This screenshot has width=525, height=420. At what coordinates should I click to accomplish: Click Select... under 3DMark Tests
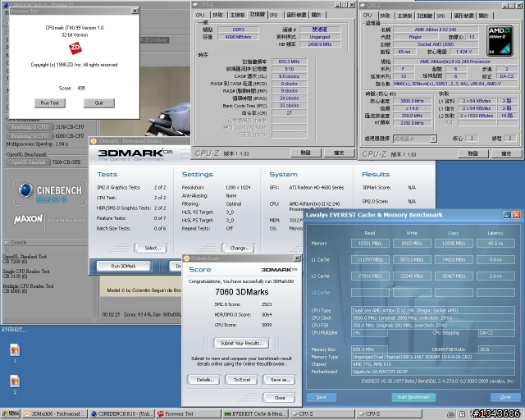(x=153, y=249)
